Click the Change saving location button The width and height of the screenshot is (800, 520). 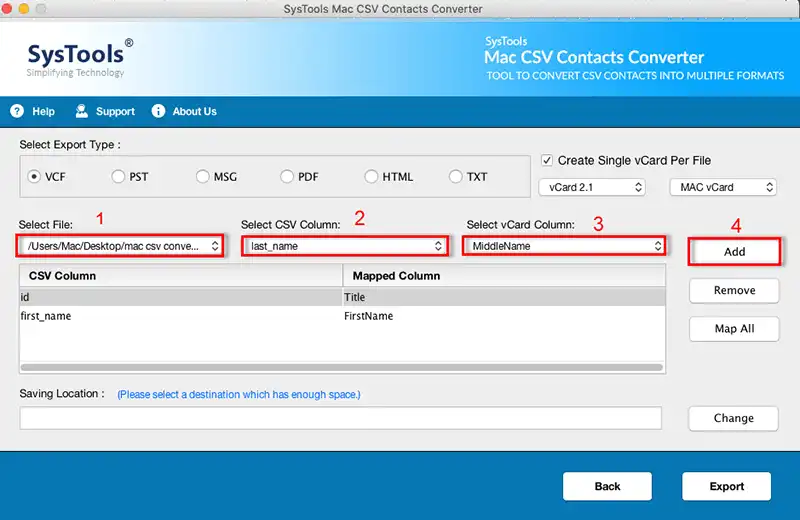pos(733,418)
